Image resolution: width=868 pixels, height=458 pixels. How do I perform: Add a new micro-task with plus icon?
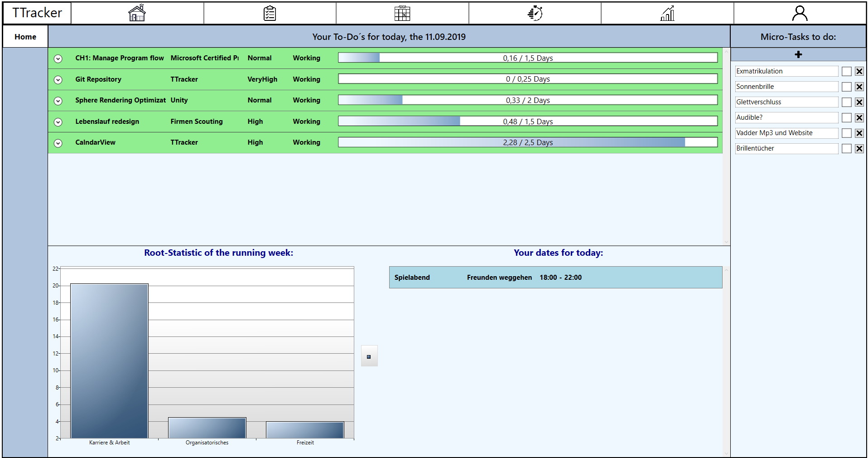[798, 54]
